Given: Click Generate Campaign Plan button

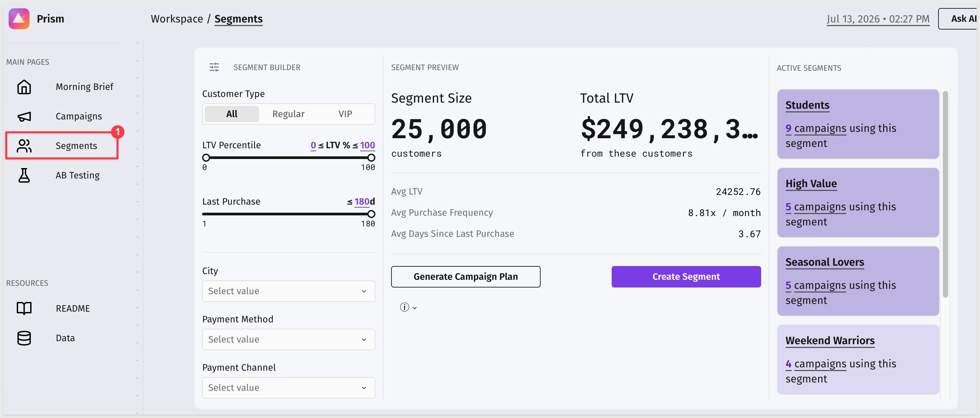Looking at the screenshot, I should pyautogui.click(x=465, y=277).
